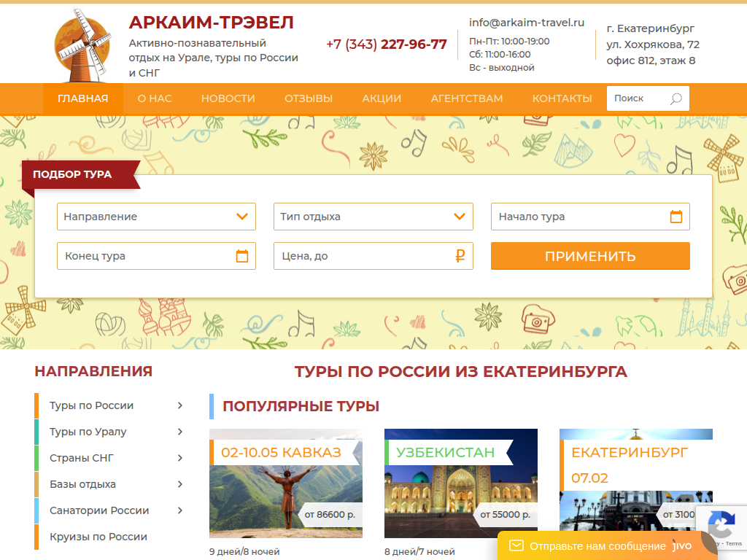This screenshot has height=560, width=747.
Task: Click the ПРИМЕНИТЬ button
Action: coord(590,255)
